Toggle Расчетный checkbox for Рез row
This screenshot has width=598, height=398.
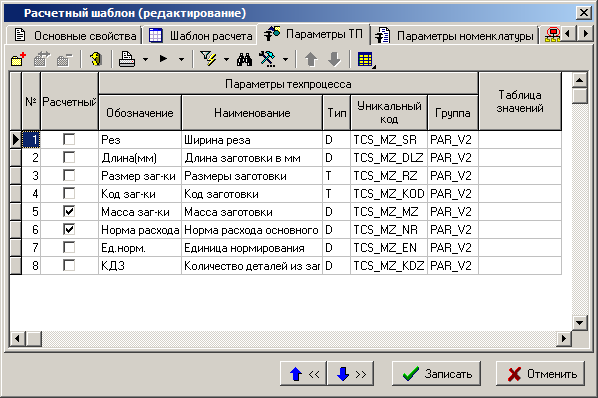pos(69,139)
